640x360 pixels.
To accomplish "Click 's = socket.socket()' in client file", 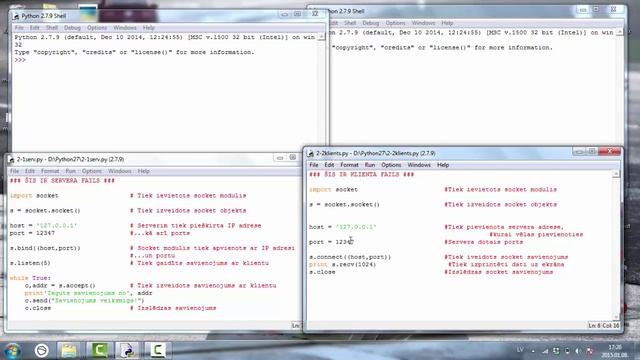I will coord(344,204).
